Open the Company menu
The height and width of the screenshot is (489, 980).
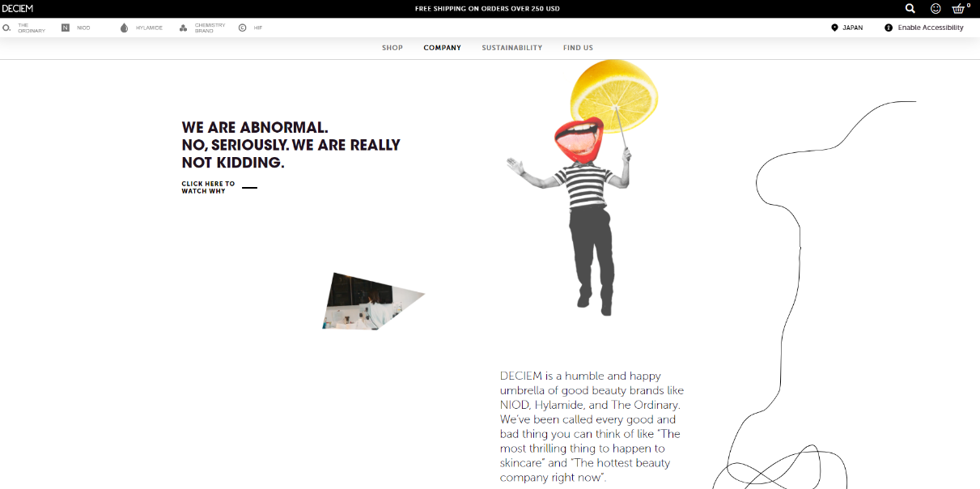click(x=443, y=48)
